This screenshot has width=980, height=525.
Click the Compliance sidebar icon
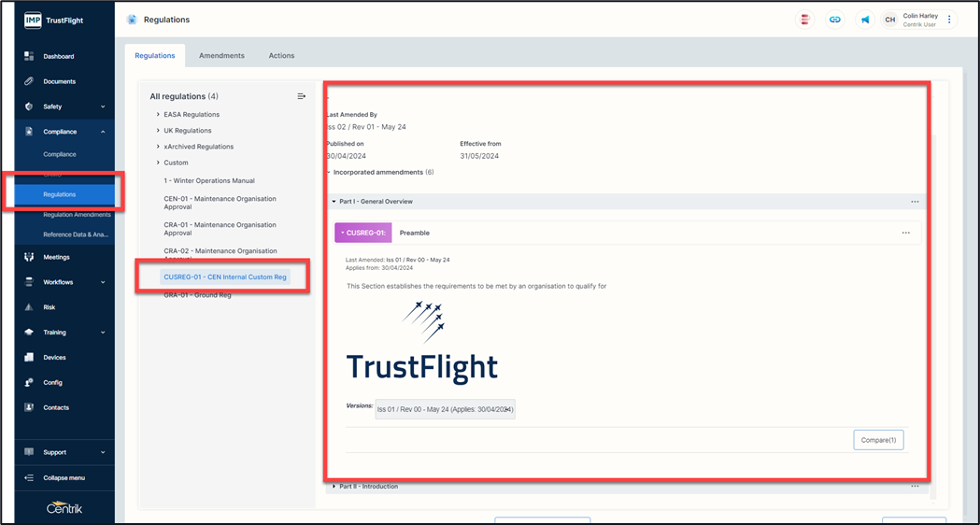click(x=29, y=131)
